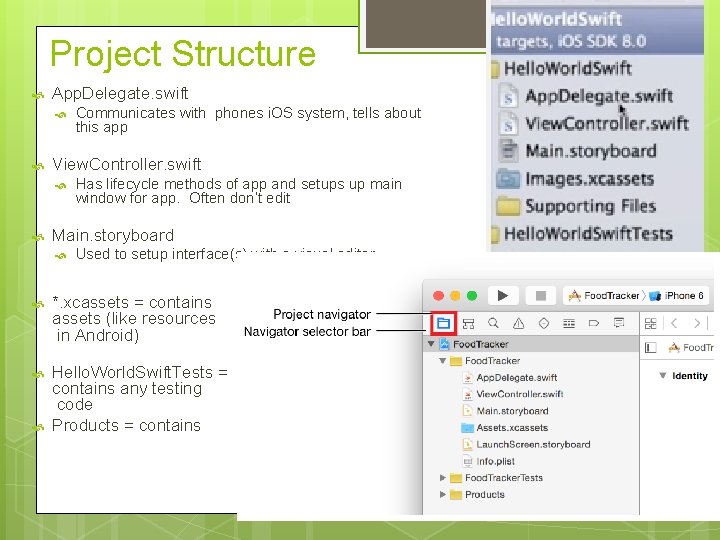Collapse the FoodTracker project root triangle
Viewport: 720px width, 540px height.
coord(431,344)
